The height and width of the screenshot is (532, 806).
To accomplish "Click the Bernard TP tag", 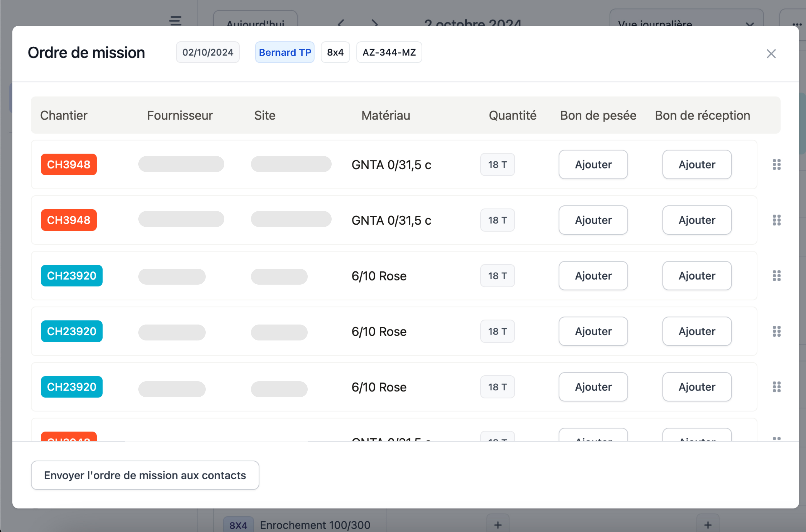I will pyautogui.click(x=285, y=52).
